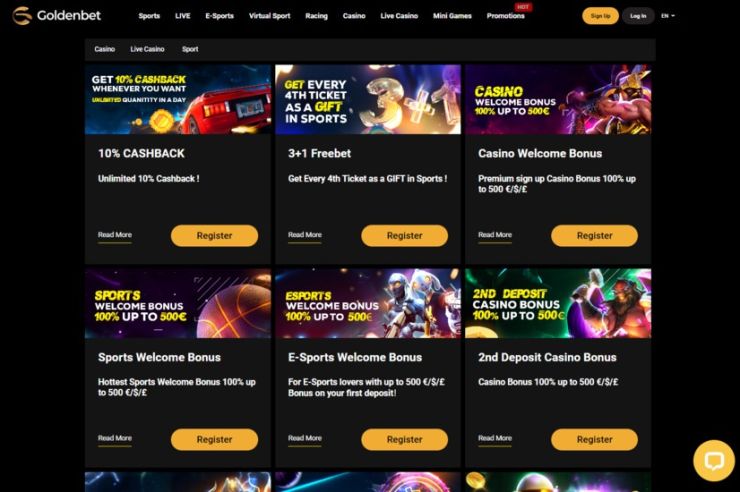Open the E-Sports Welcome Bonus banner
This screenshot has height=492, width=740.
pyautogui.click(x=368, y=303)
